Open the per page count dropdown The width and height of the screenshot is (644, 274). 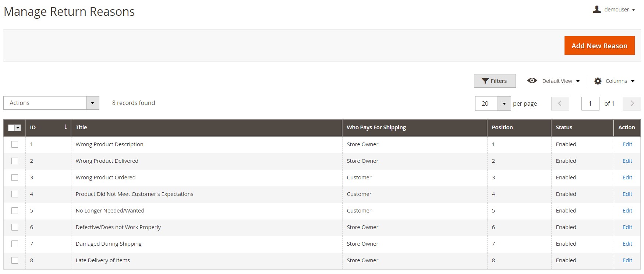coord(504,104)
